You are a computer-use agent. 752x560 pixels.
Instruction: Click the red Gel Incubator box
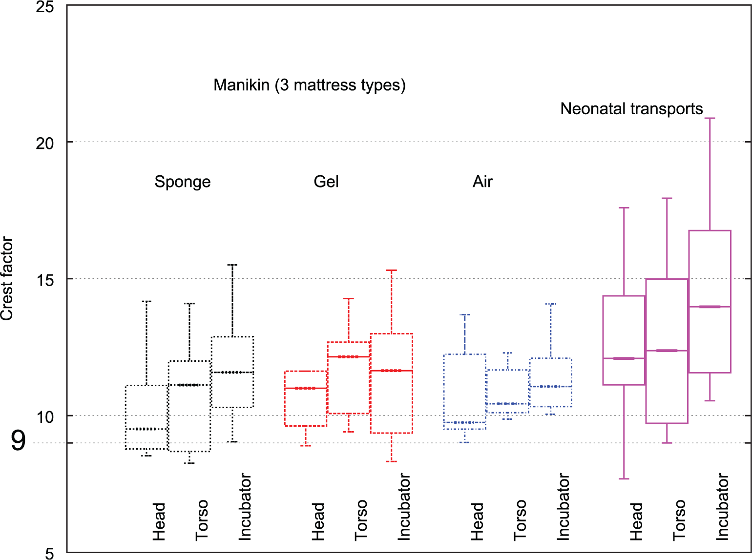391,383
